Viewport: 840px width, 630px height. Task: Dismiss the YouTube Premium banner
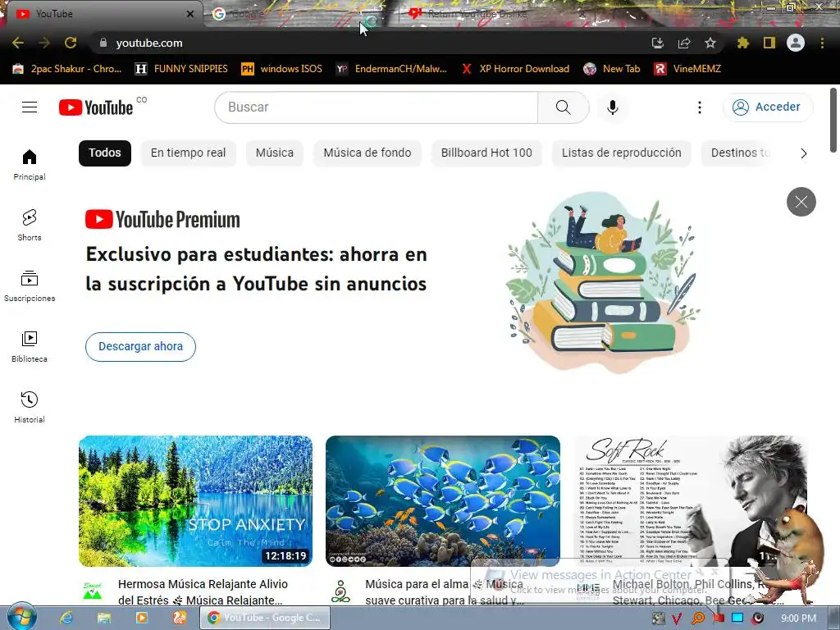[801, 202]
